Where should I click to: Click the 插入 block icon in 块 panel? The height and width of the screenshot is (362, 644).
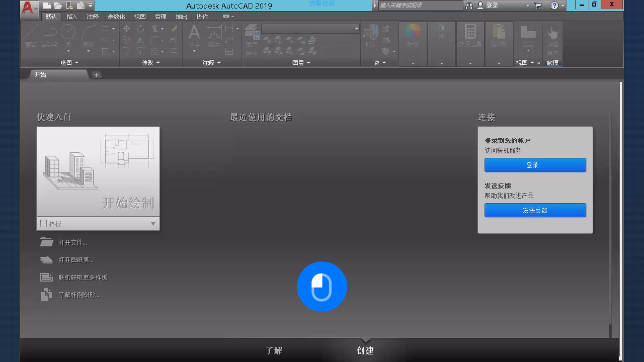[x=371, y=36]
